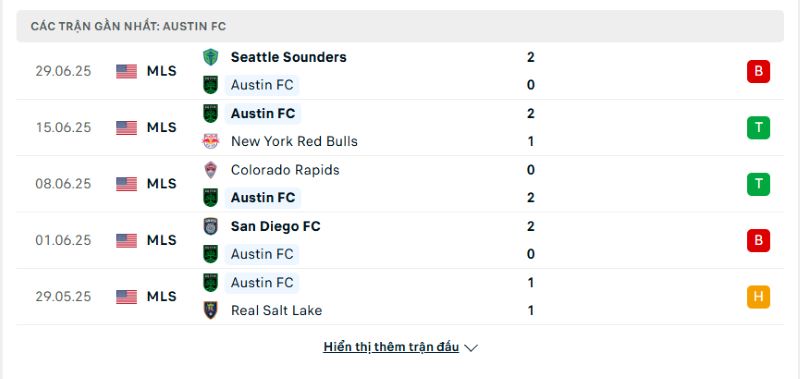
Task: Click the San Diego FC badge
Action: pos(210,226)
